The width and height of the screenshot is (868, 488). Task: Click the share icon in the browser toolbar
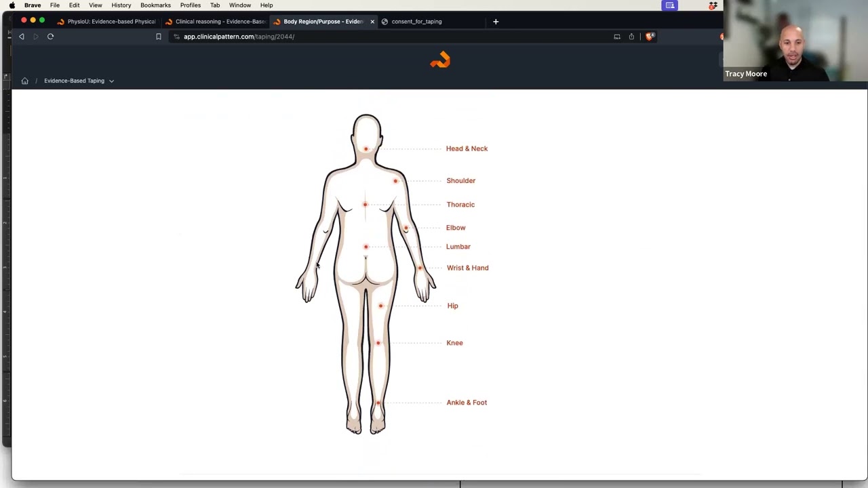631,37
